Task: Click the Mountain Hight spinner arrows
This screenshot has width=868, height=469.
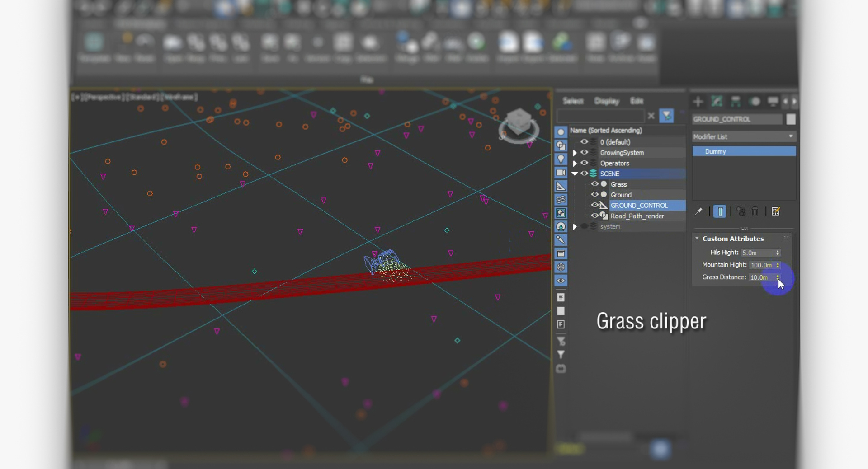Action: pyautogui.click(x=778, y=265)
